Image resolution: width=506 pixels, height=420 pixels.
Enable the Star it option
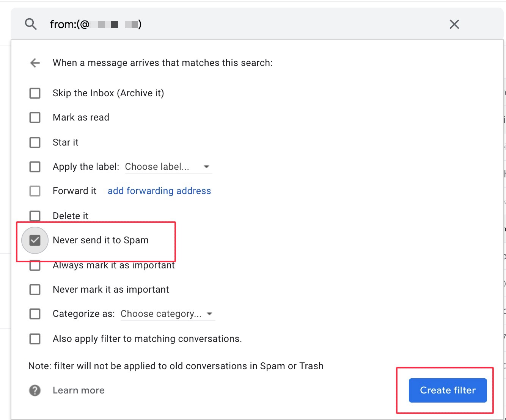35,142
